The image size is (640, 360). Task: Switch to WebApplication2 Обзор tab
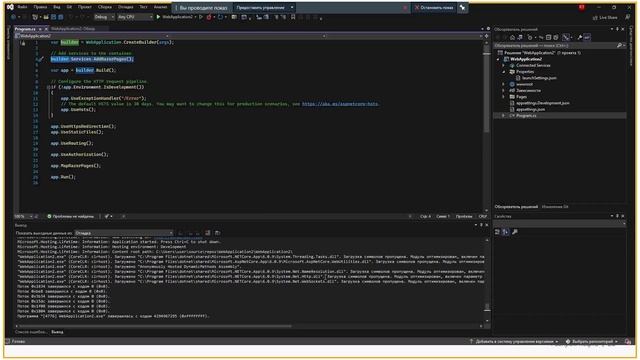[x=73, y=29]
